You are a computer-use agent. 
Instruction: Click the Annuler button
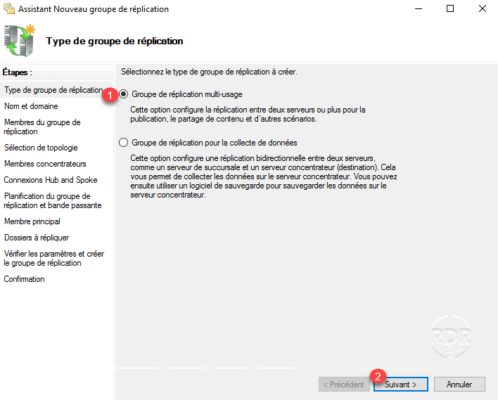click(459, 384)
